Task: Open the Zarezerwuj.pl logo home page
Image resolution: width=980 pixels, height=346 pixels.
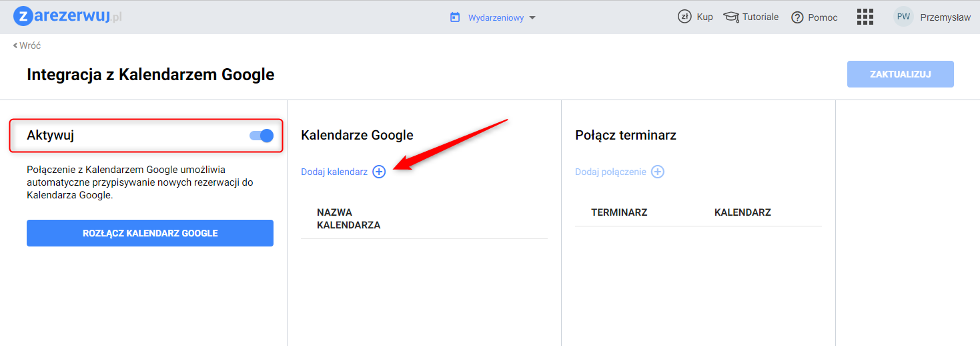Action: 67,17
